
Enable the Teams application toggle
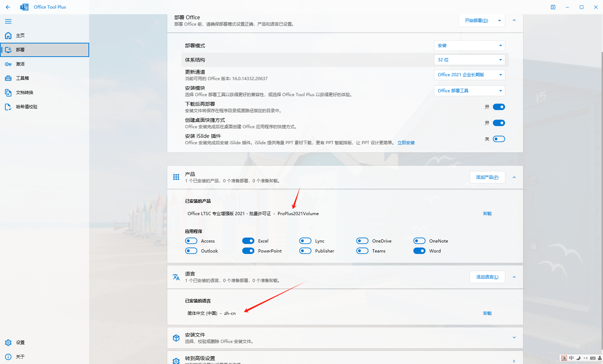[x=362, y=251]
